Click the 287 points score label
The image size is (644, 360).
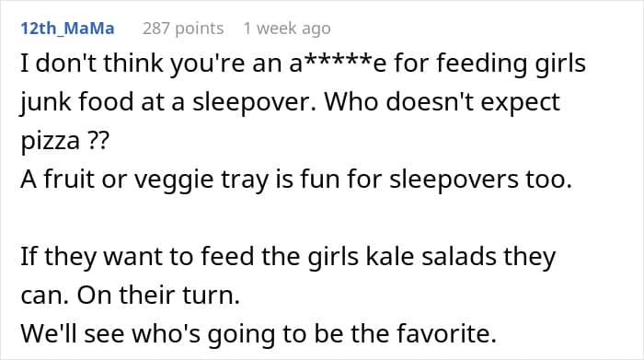click(183, 29)
